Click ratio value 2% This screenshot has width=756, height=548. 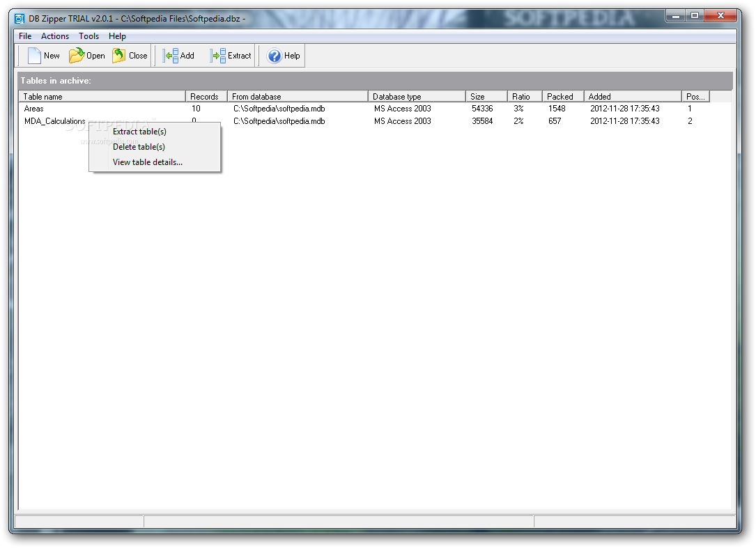518,121
